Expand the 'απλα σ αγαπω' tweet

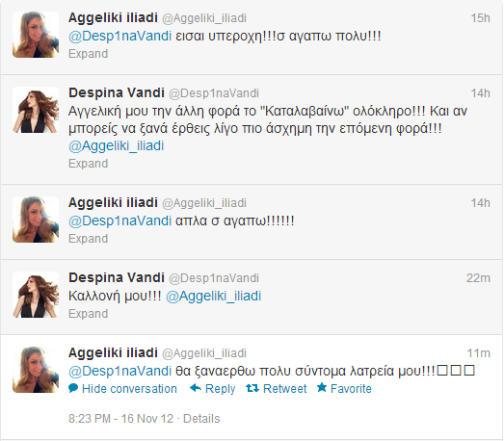click(x=88, y=239)
